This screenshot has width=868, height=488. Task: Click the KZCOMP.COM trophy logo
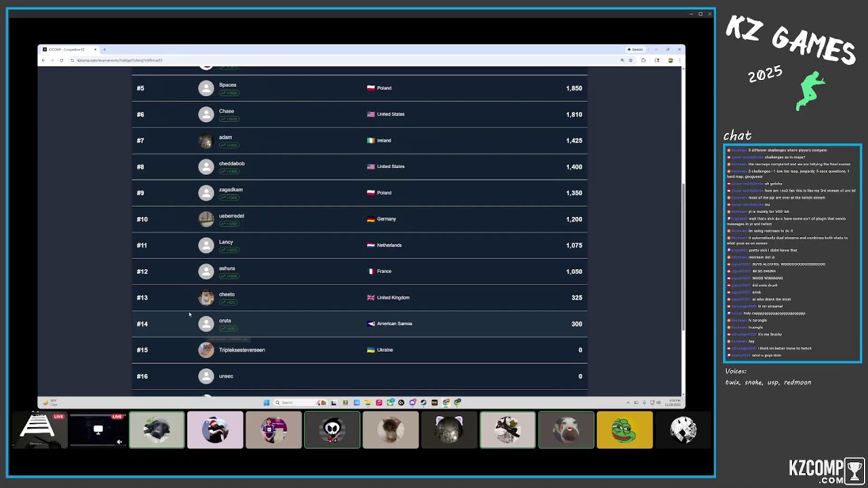(x=826, y=470)
